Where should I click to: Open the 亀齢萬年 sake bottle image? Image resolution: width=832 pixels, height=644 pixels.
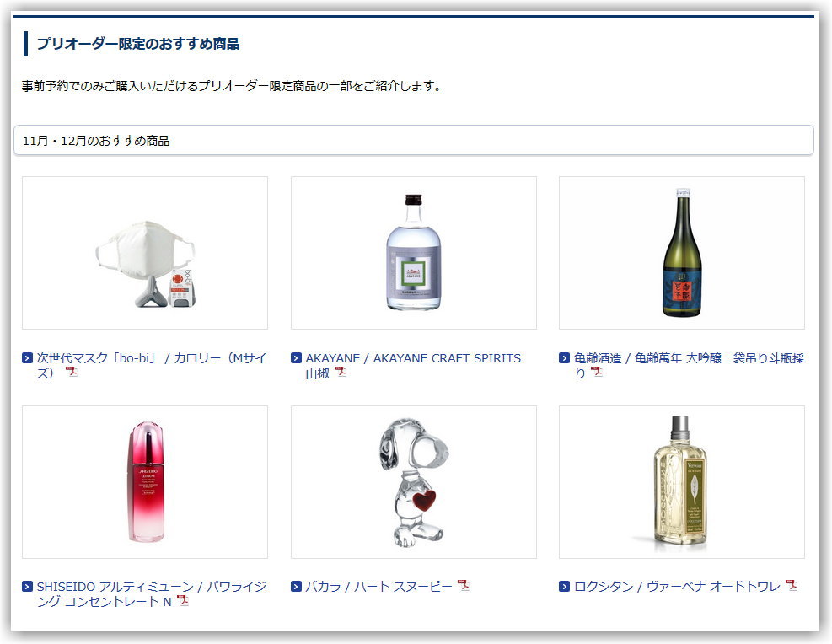coord(682,253)
